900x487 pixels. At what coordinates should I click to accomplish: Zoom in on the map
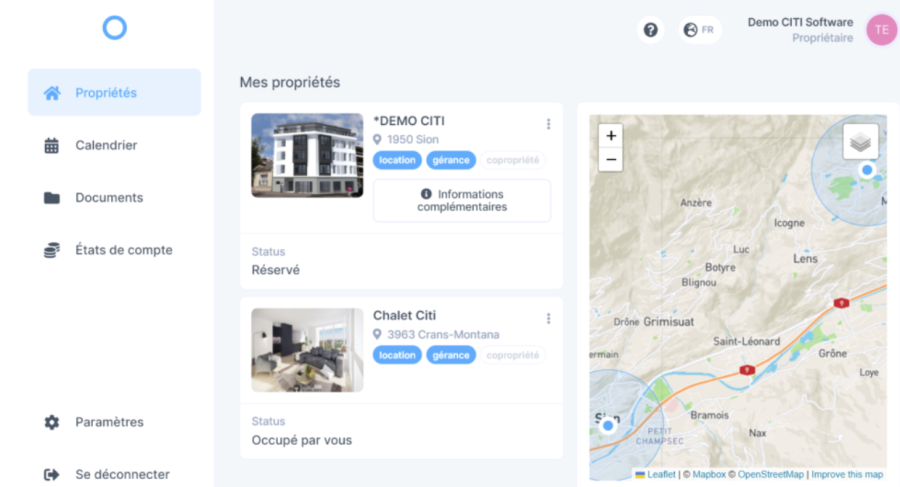point(611,135)
